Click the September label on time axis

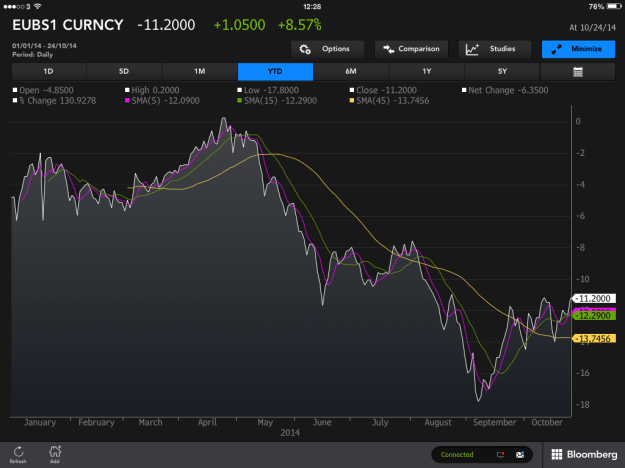(494, 423)
